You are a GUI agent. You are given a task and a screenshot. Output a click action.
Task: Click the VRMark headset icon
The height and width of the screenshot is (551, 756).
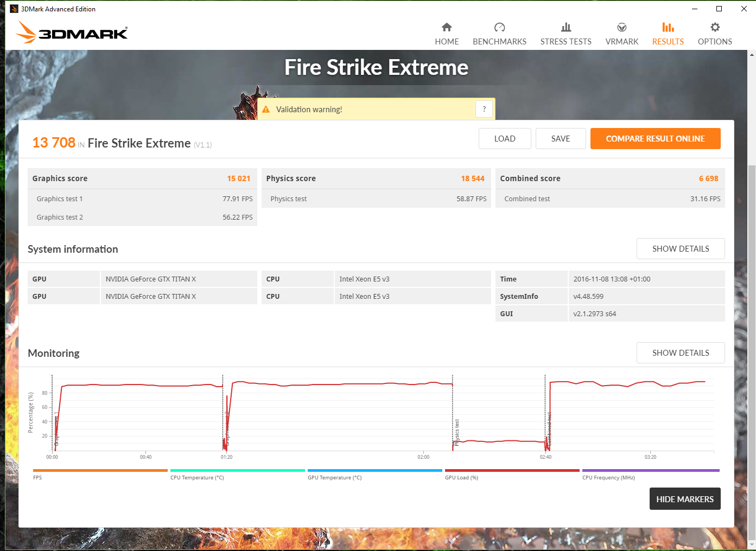click(622, 27)
